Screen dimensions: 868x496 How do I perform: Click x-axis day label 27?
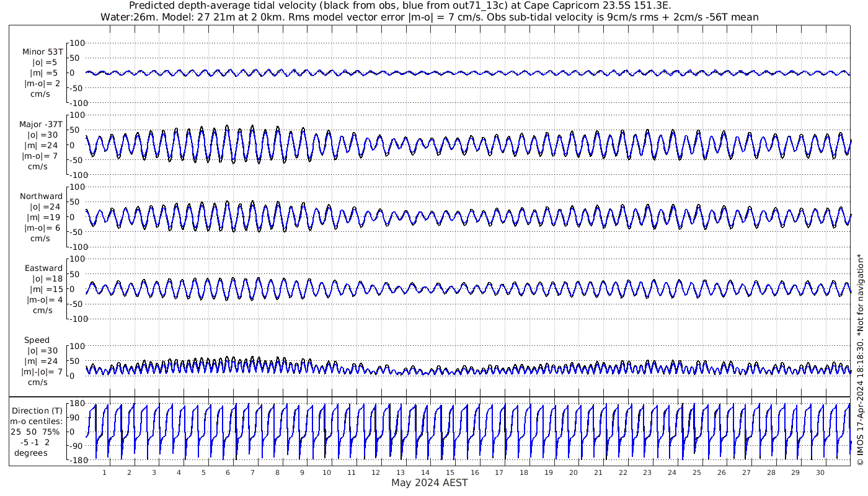tap(746, 472)
